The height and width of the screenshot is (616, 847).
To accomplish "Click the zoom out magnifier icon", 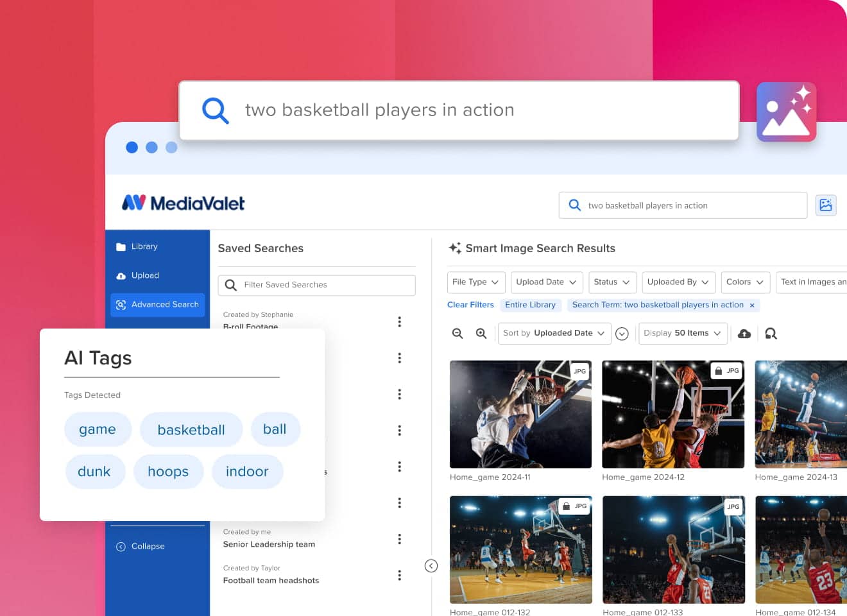I will click(458, 334).
